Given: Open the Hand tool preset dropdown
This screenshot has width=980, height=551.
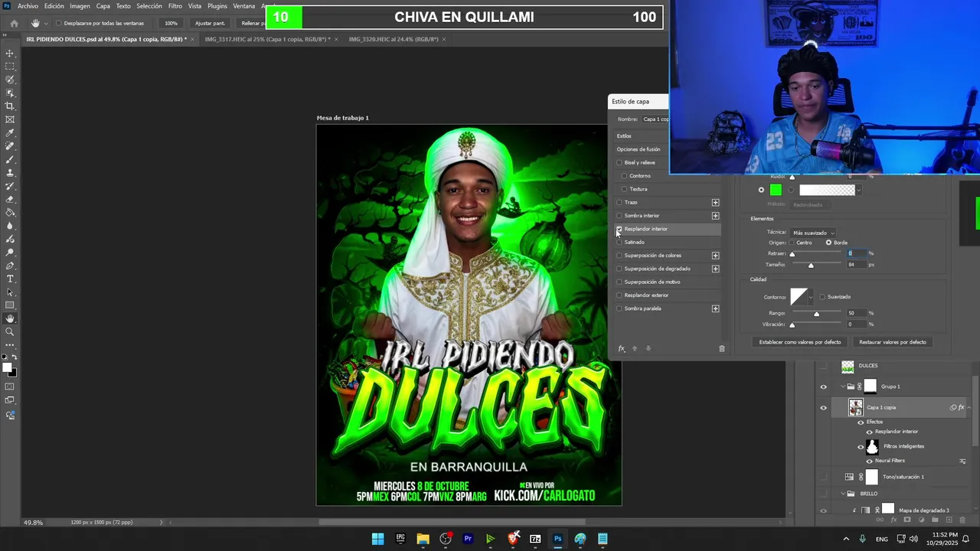Looking at the screenshot, I should tap(45, 23).
